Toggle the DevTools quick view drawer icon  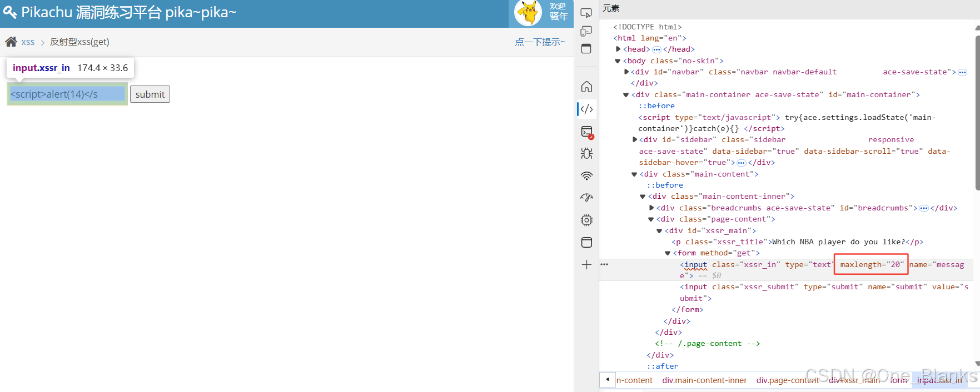coord(586,48)
